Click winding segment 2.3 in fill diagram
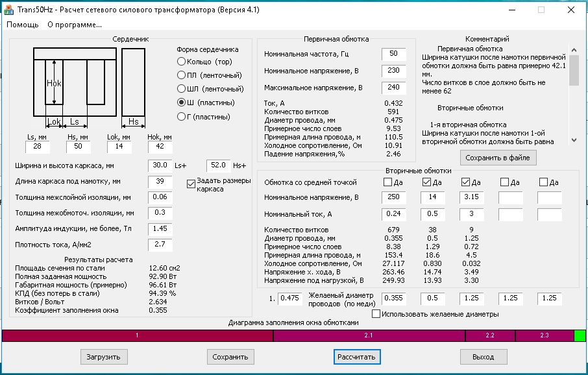Screen dimensions: 588x375 click(x=545, y=335)
